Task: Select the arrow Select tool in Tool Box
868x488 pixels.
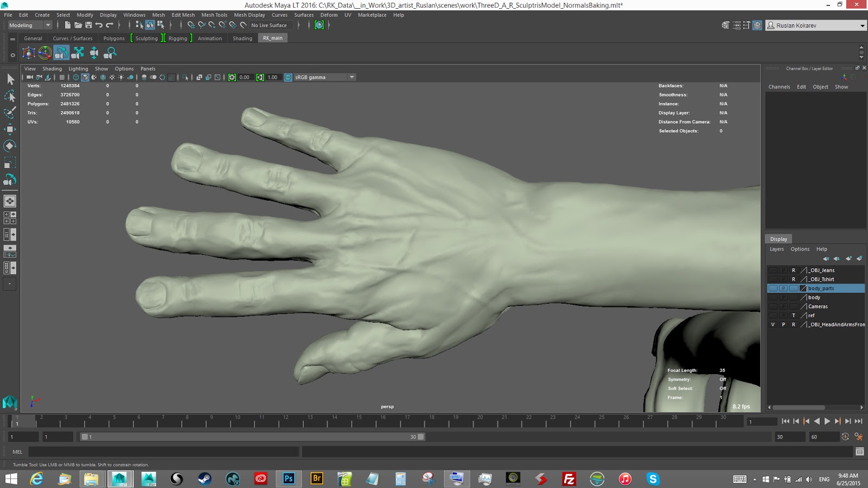Action: [x=10, y=79]
